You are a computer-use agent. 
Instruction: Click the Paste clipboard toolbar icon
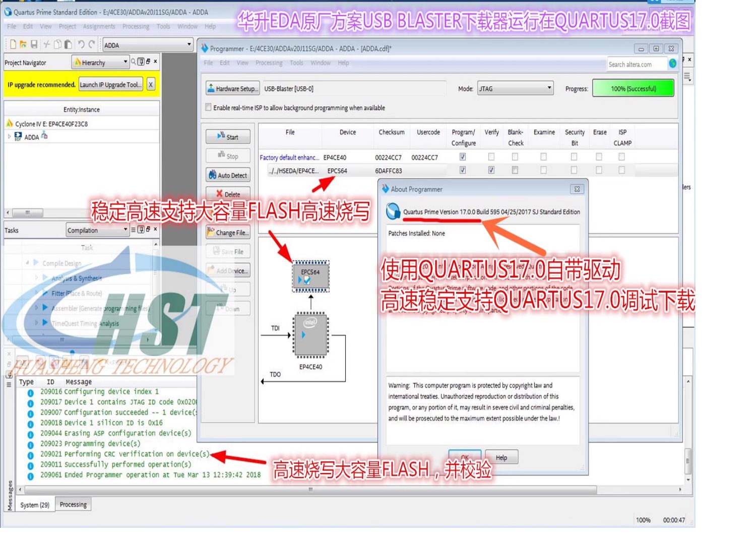[68, 44]
